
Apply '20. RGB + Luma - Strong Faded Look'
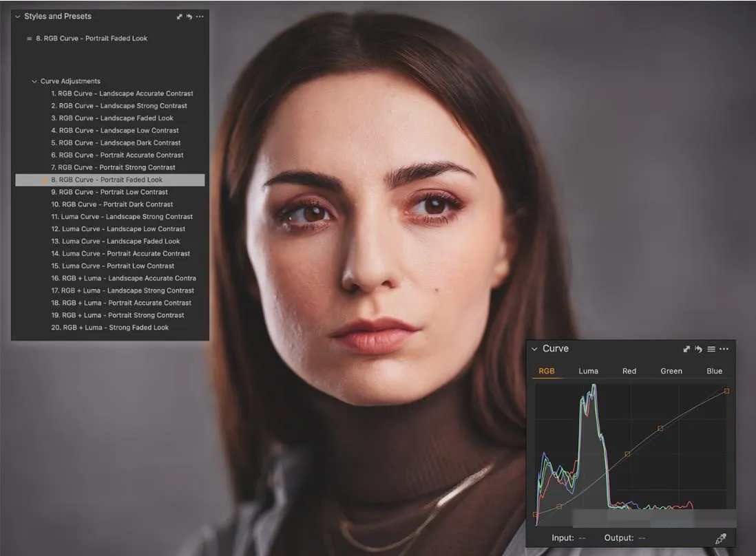[110, 328]
